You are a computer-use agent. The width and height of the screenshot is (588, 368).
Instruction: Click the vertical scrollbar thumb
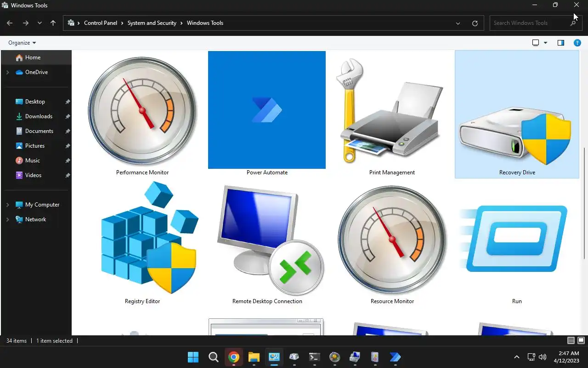point(584,203)
